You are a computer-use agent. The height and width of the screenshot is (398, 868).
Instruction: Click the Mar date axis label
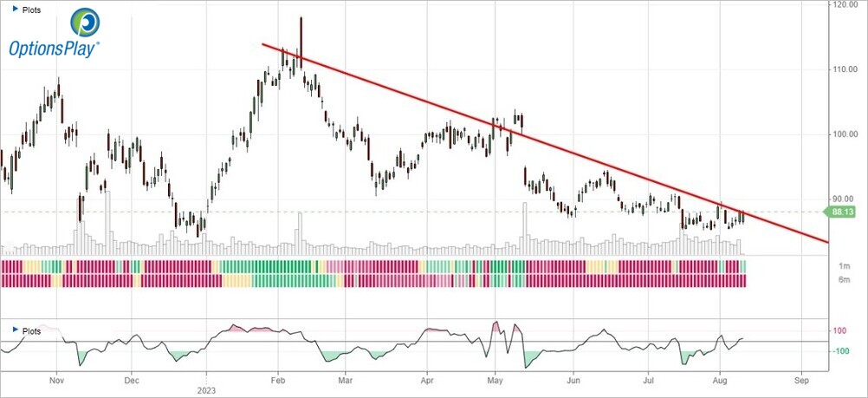pyautogui.click(x=346, y=381)
